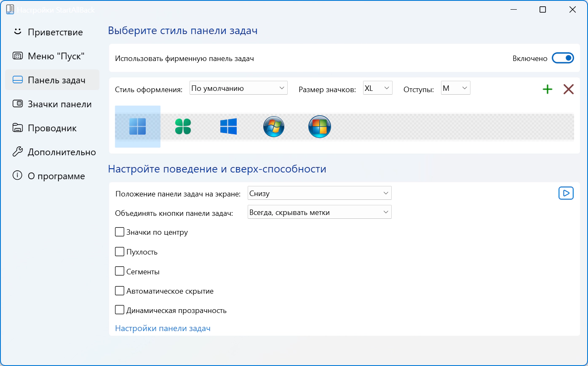588x366 pixels.
Task: Click the Использовать фирменную панель задач label
Action: click(x=184, y=58)
